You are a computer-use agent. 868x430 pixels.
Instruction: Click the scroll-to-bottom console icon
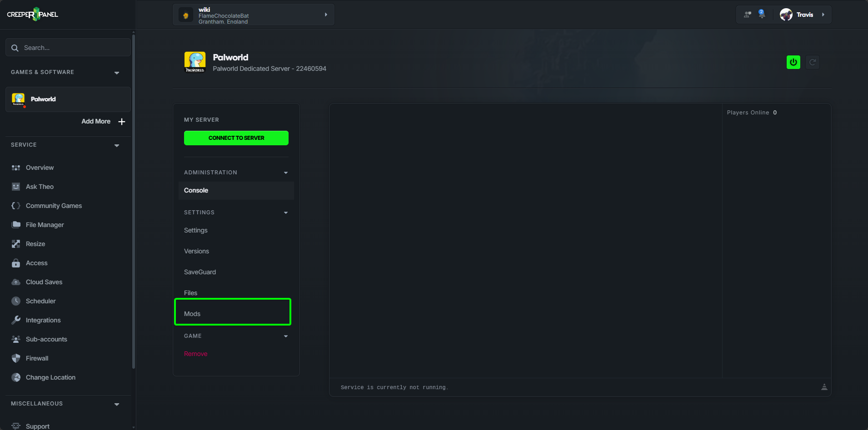(824, 387)
